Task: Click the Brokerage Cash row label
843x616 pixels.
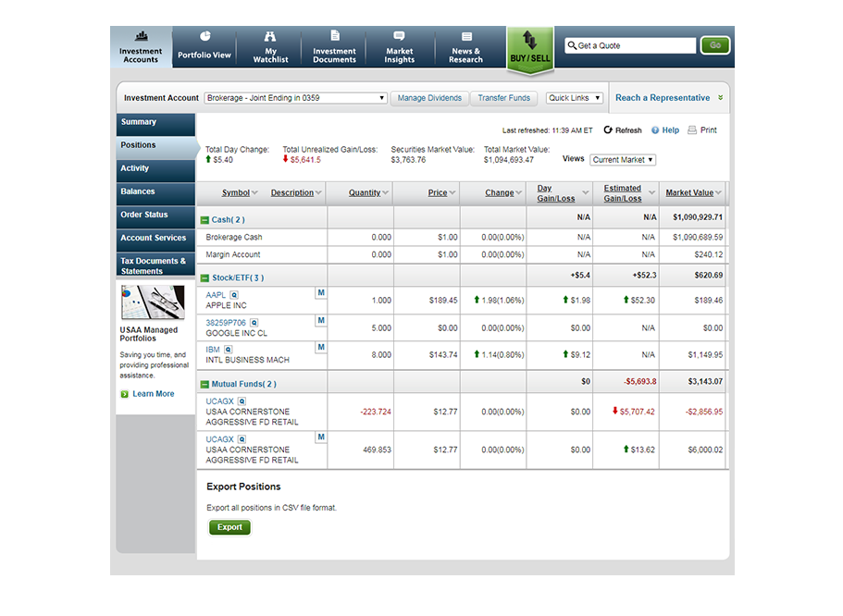Action: tap(234, 238)
